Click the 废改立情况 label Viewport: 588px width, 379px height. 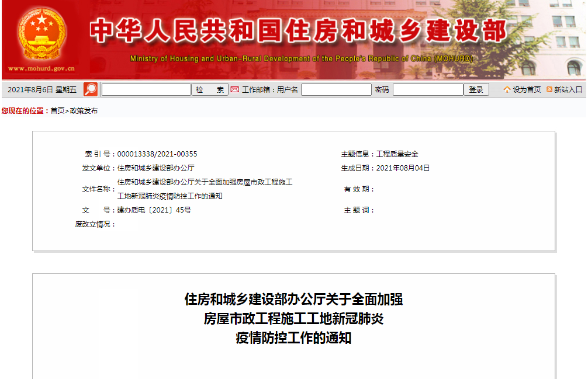tap(95, 224)
